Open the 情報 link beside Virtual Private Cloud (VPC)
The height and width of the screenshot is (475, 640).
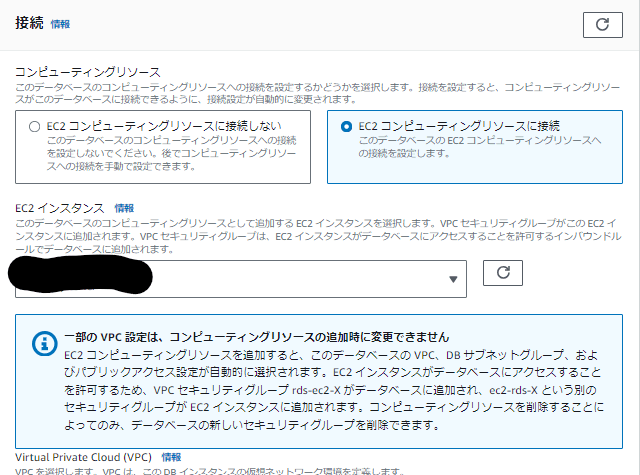click(x=171, y=457)
